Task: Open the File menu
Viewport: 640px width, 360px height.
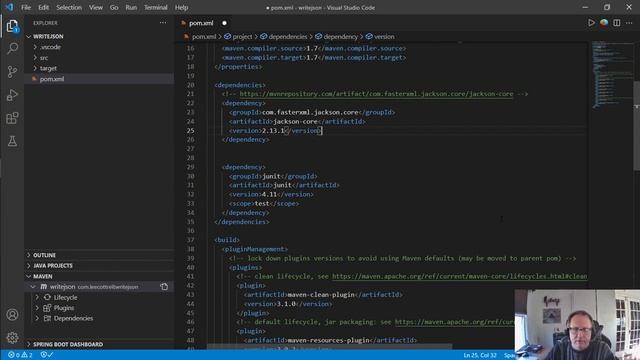Action: [x=26, y=7]
